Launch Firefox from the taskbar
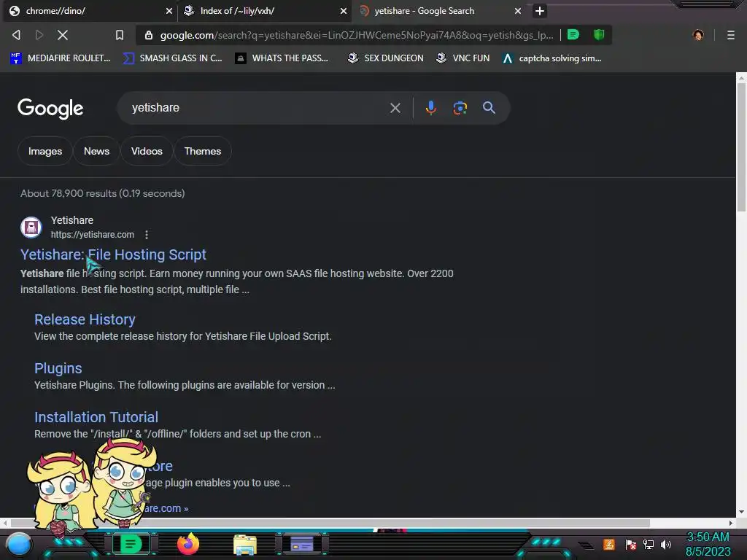The width and height of the screenshot is (747, 560). pyautogui.click(x=188, y=544)
